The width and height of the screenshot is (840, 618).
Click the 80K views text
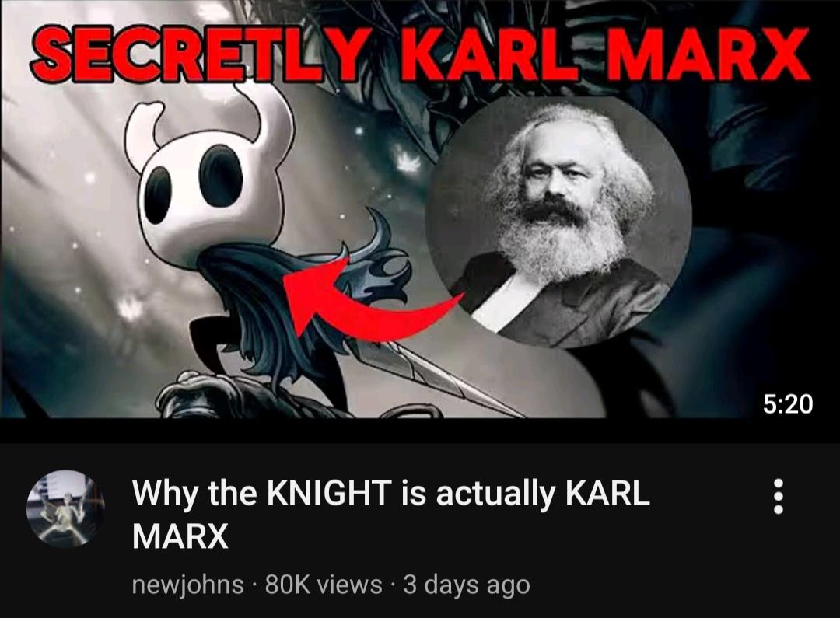(324, 585)
